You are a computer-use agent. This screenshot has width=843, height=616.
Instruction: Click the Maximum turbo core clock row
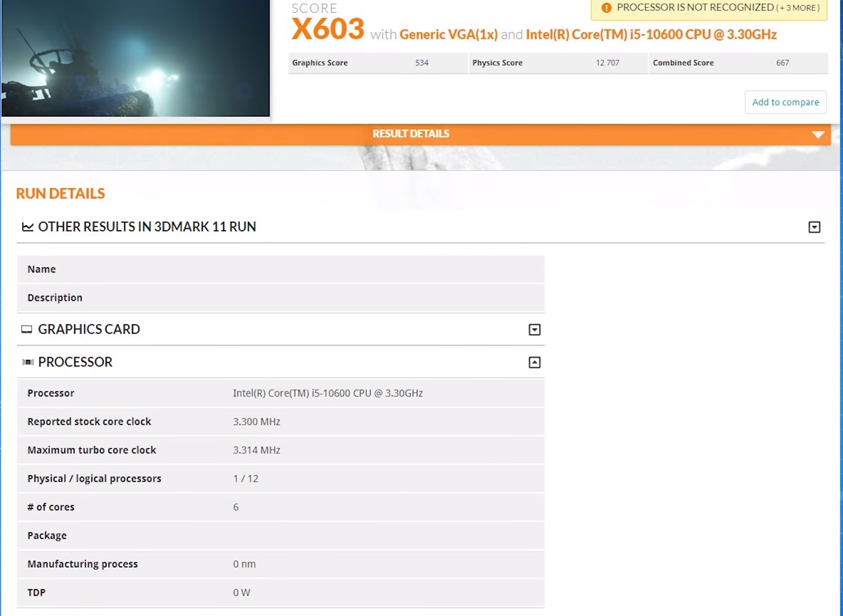pyautogui.click(x=281, y=450)
